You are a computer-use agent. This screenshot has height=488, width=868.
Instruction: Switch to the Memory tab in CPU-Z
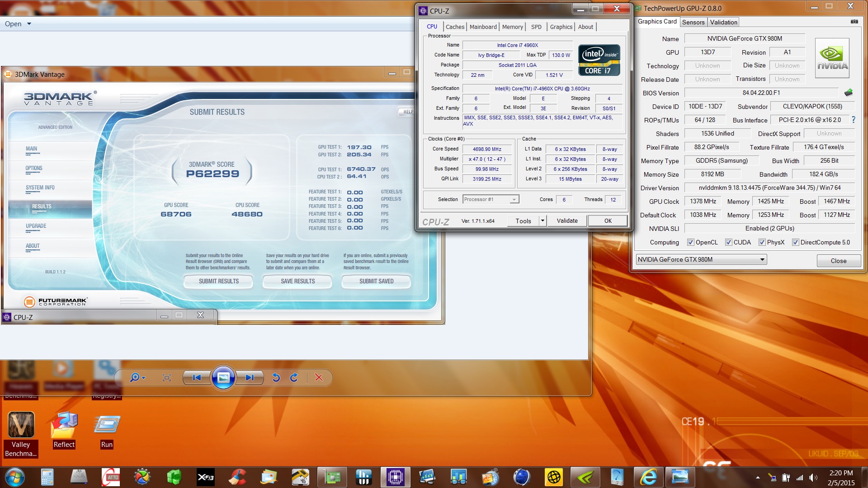512,27
